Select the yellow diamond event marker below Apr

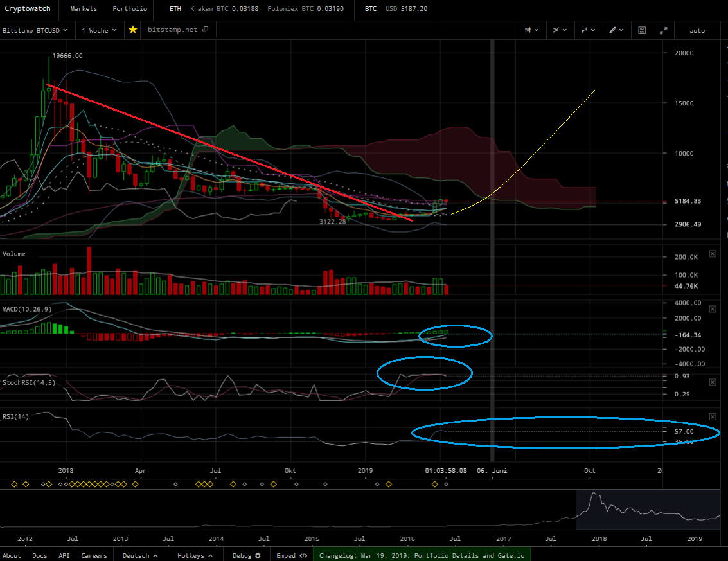[135, 484]
